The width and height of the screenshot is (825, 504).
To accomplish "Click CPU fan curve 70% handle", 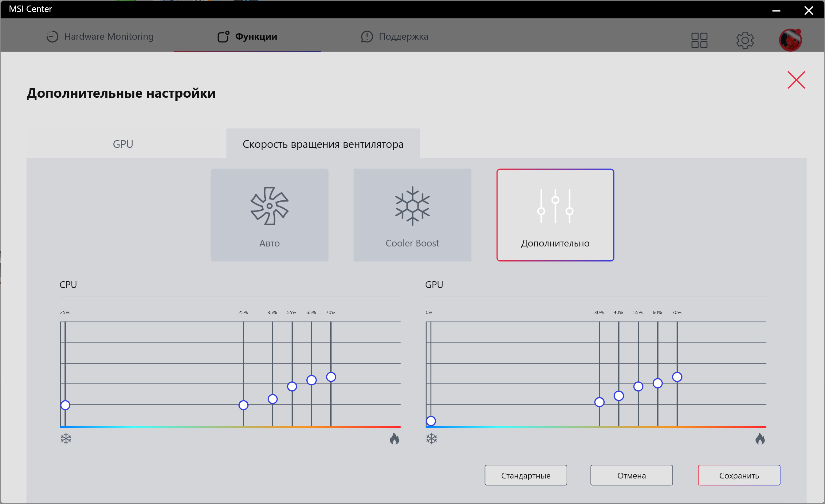I will click(331, 377).
